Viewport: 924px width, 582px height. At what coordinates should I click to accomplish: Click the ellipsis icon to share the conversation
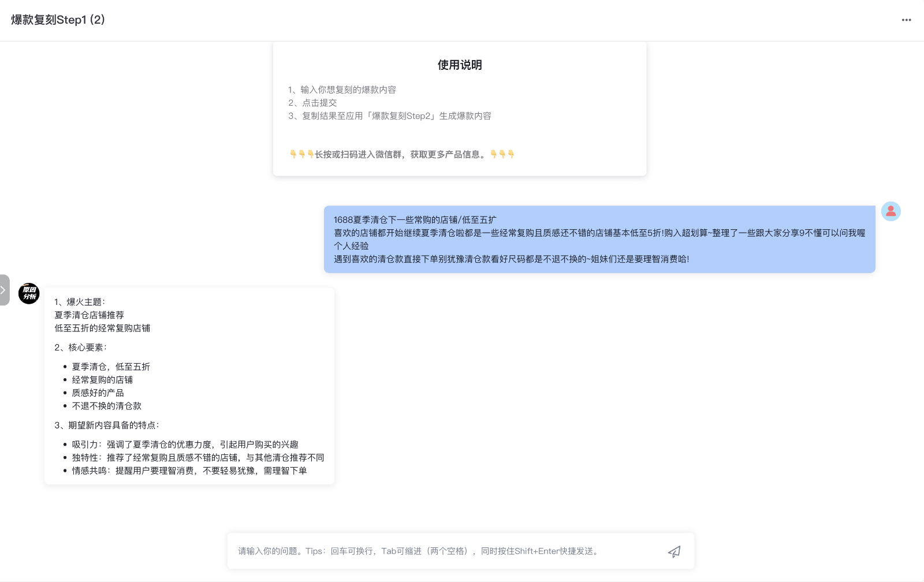pyautogui.click(x=906, y=20)
